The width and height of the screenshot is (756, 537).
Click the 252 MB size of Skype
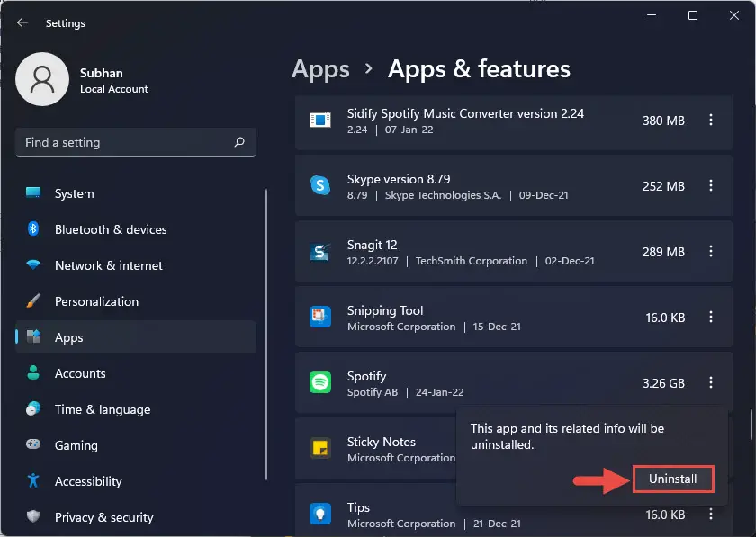(x=663, y=186)
